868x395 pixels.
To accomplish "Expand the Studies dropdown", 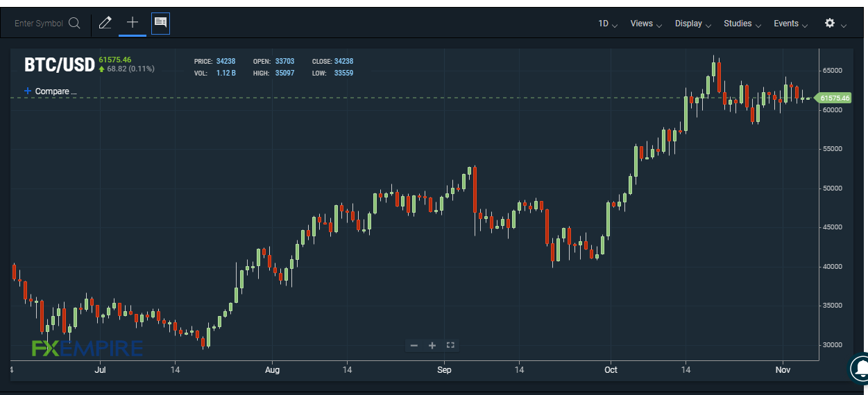I will point(742,24).
